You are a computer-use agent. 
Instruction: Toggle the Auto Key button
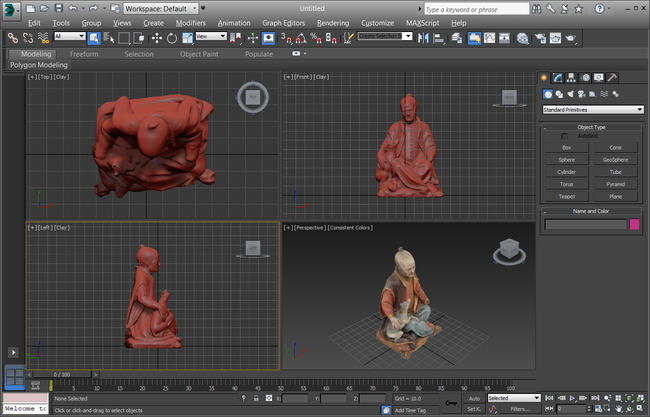point(474,398)
